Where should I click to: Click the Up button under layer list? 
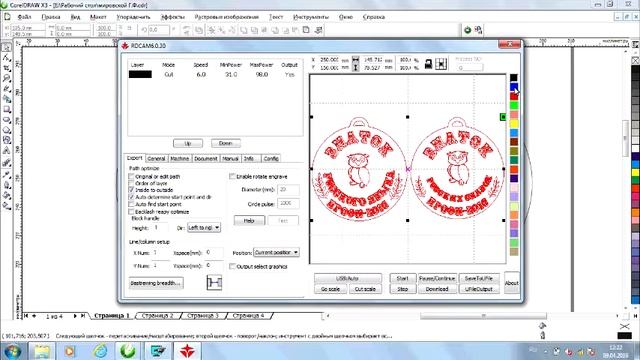tap(188, 143)
